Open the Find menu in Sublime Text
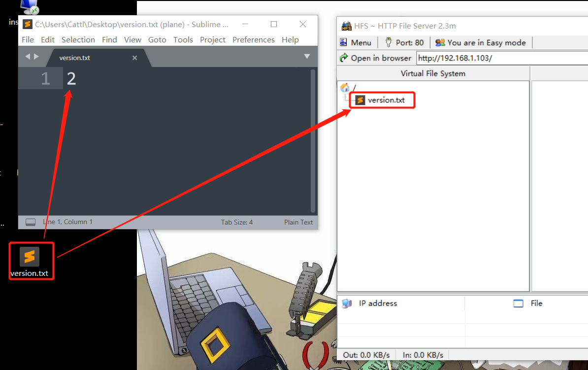The image size is (588, 370). click(109, 40)
